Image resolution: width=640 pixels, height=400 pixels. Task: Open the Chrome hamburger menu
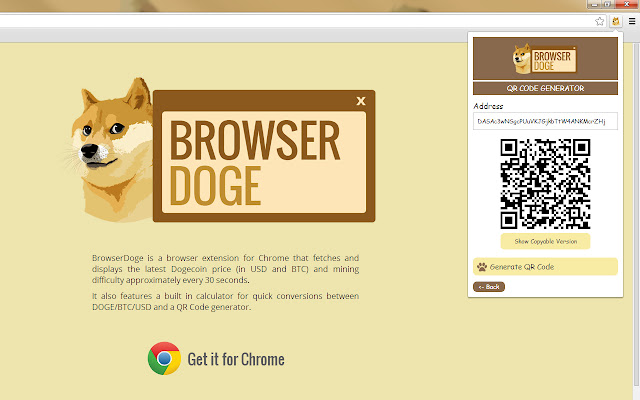click(632, 21)
